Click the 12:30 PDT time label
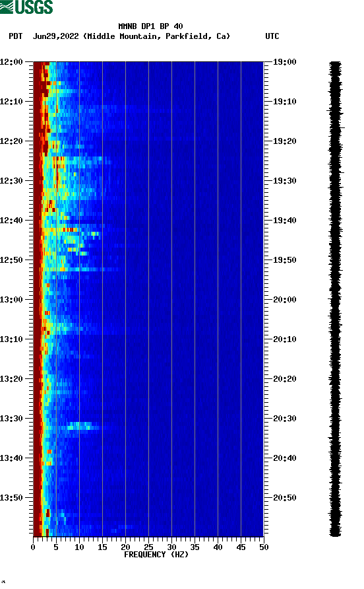 (11, 181)
